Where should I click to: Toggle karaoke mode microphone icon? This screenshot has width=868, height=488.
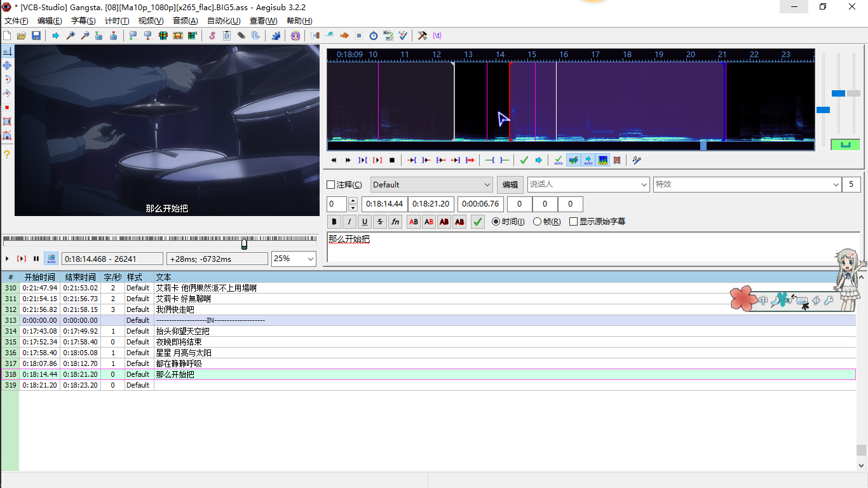pyautogui.click(x=637, y=160)
